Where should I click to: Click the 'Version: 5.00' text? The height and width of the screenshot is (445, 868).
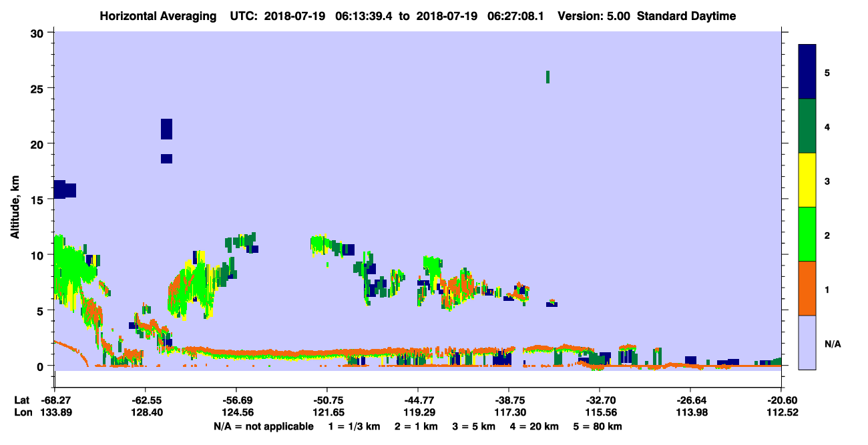595,16
